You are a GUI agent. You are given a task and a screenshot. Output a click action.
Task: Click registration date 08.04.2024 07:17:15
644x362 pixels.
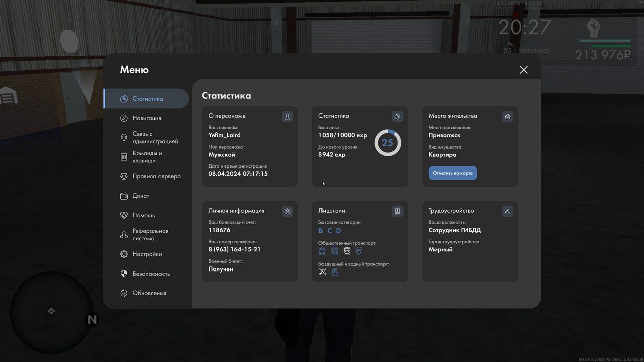238,174
